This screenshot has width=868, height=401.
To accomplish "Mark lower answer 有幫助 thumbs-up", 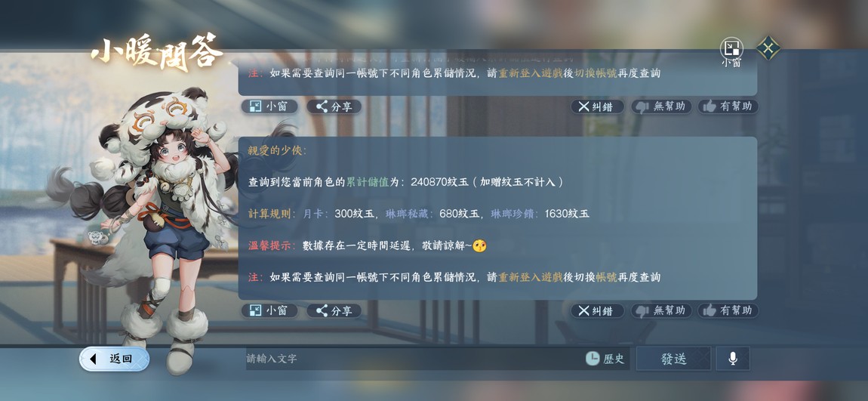I will [x=728, y=310].
